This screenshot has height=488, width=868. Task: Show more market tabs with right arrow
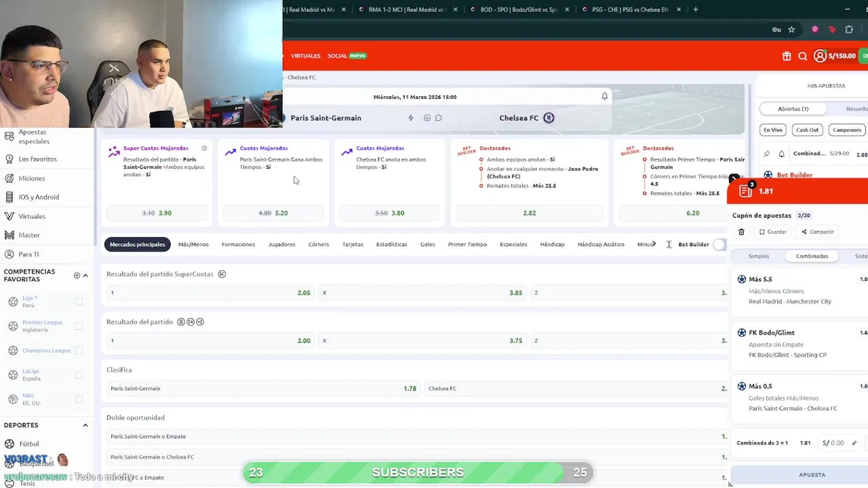pyautogui.click(x=654, y=244)
